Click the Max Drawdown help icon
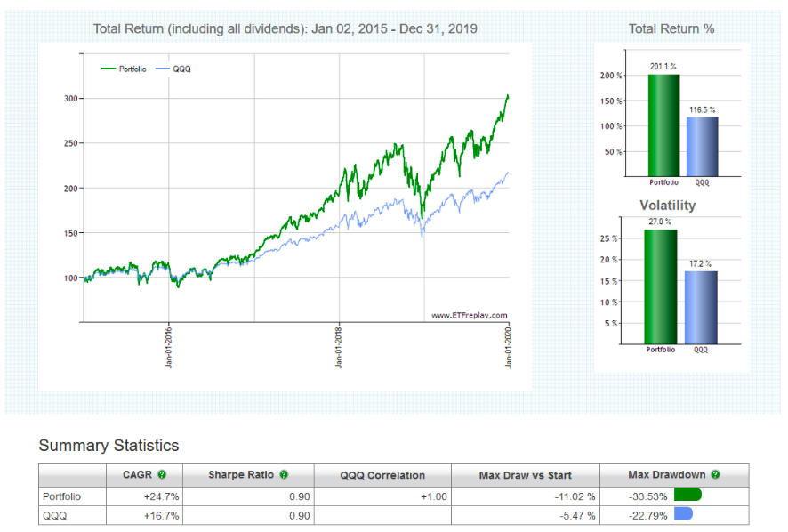Viewport: 788px width, 532px height. tap(715, 475)
